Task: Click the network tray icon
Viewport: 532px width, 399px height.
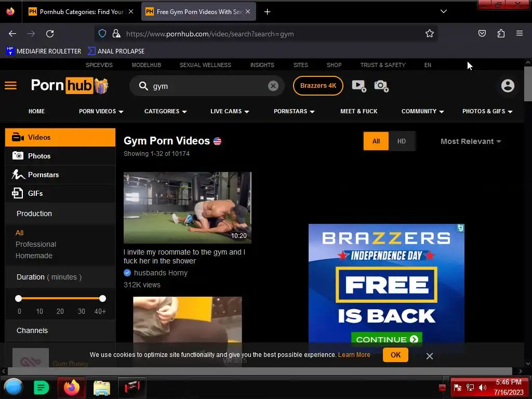Action: click(470, 388)
